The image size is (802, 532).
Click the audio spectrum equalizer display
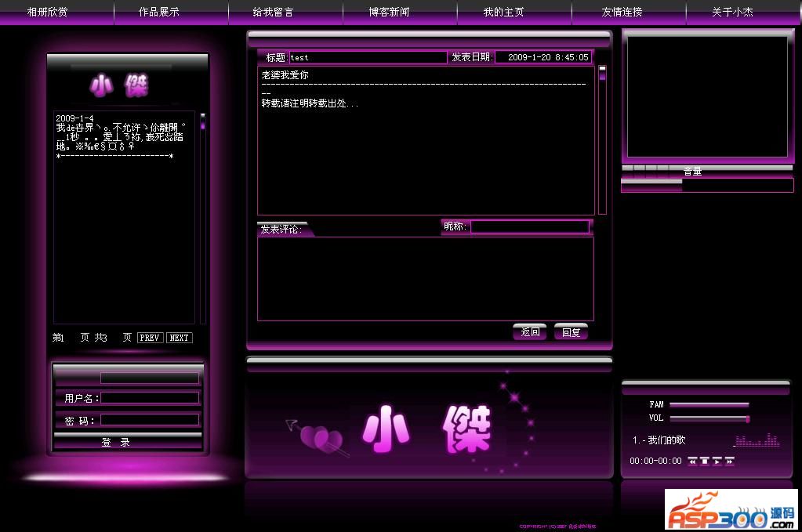pyautogui.click(x=757, y=440)
